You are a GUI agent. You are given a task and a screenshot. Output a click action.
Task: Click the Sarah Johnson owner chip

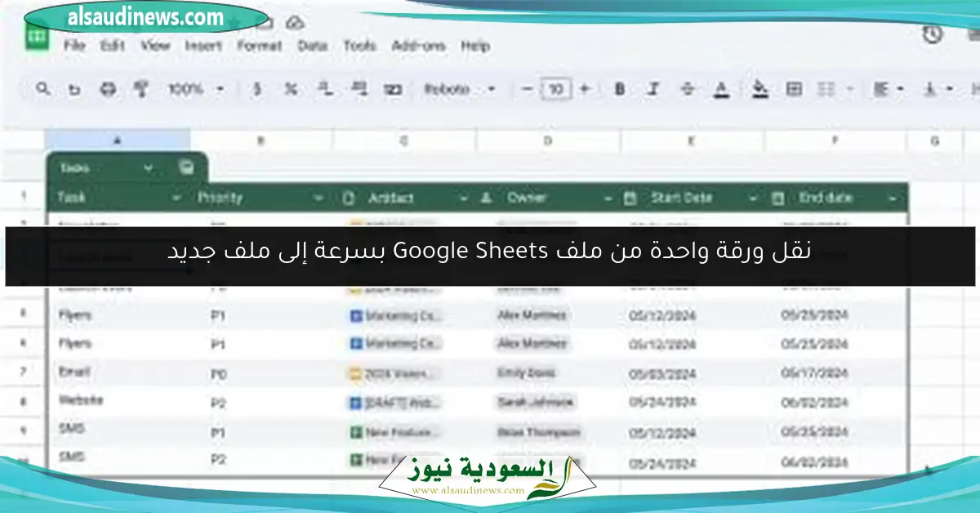pyautogui.click(x=534, y=402)
